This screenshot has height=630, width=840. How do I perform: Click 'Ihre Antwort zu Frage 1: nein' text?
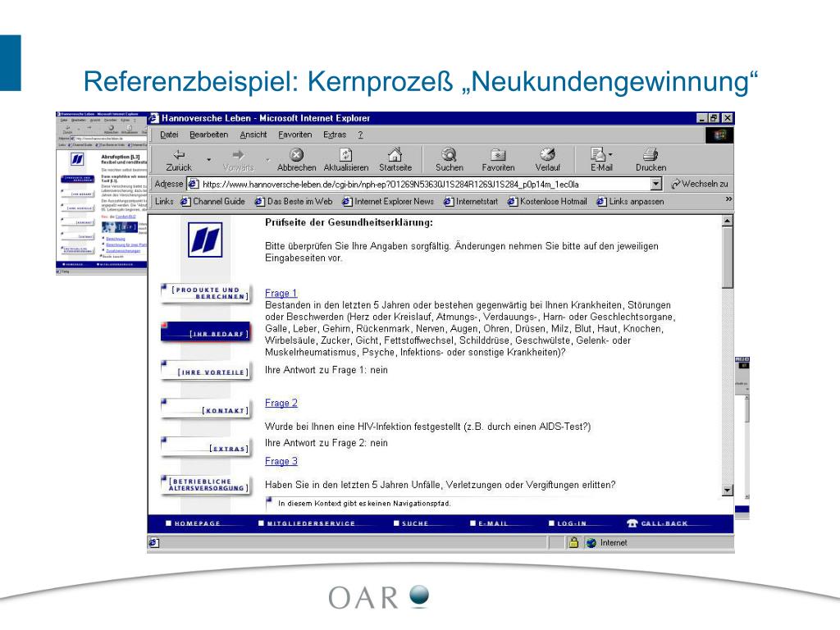tap(326, 370)
